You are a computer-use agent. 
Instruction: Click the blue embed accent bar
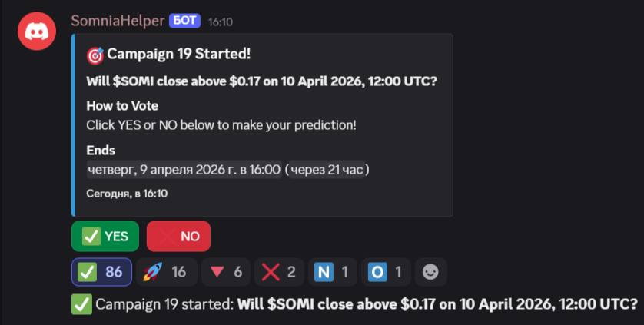(x=73, y=124)
